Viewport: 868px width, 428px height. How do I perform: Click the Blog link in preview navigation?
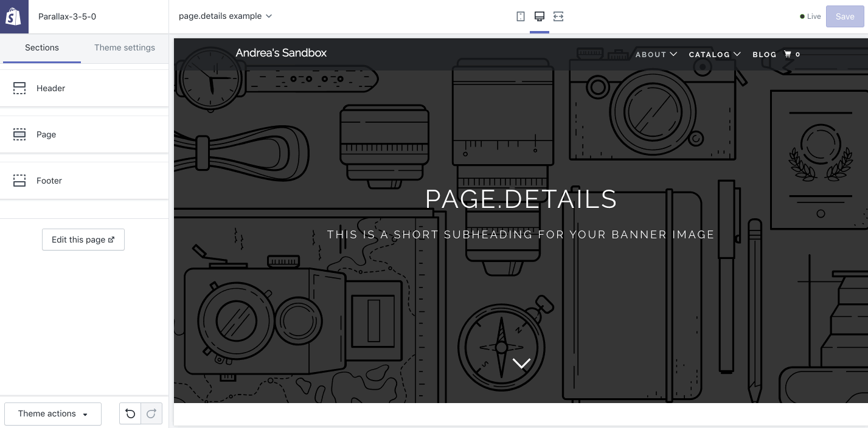tap(764, 54)
